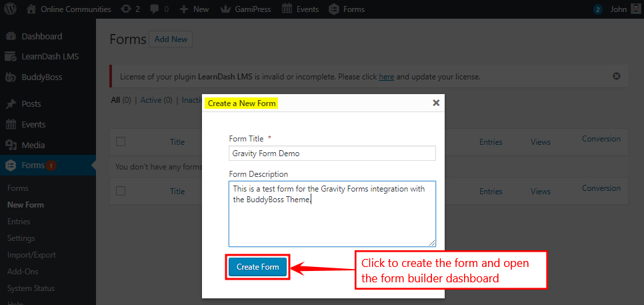Open the comments bubble icon
Screen dimensions: 644x305
(155, 9)
